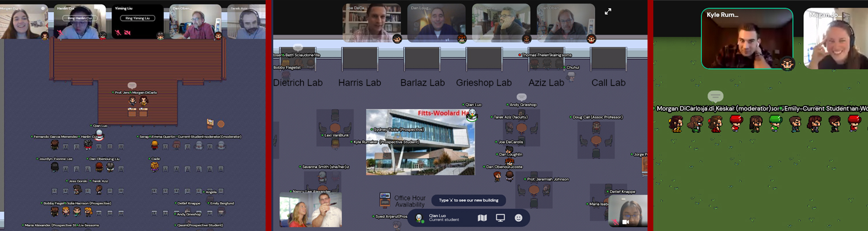Screen dimensions: 868x231
Task: Click the Office Hour Availability computer kiosk
Action: click(x=385, y=200)
